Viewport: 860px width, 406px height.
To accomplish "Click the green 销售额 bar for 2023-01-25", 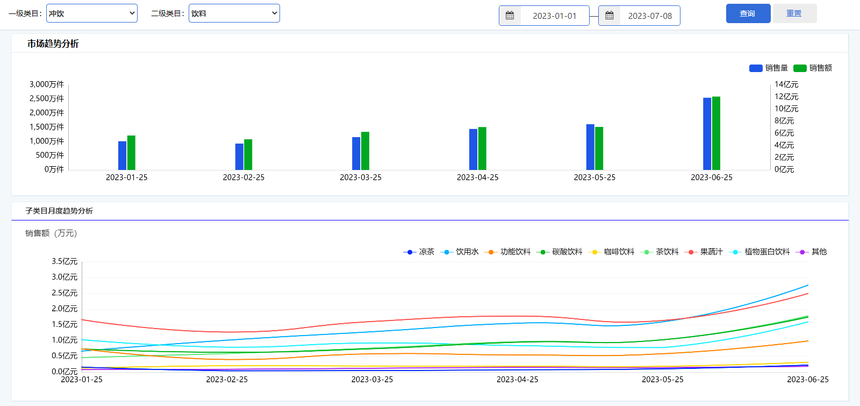I will tap(131, 153).
